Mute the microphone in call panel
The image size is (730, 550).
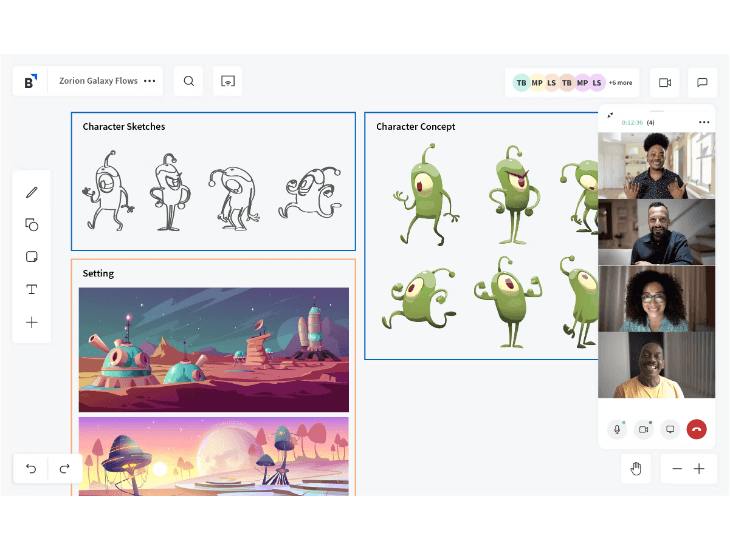pyautogui.click(x=617, y=429)
